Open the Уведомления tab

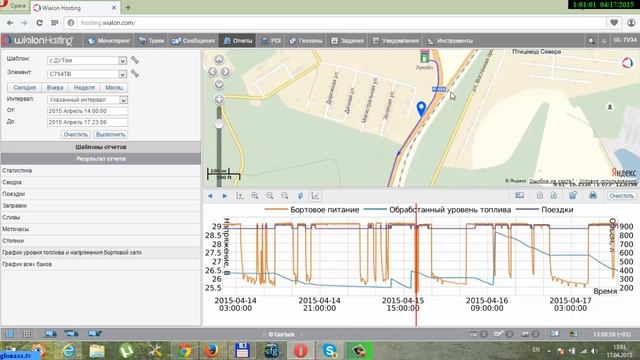point(396,40)
